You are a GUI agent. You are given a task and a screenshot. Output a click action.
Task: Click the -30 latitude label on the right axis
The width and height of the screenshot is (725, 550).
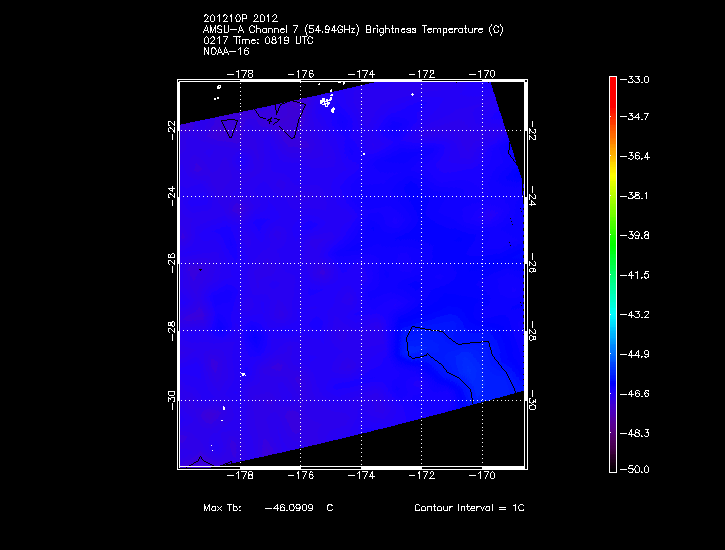(532, 401)
